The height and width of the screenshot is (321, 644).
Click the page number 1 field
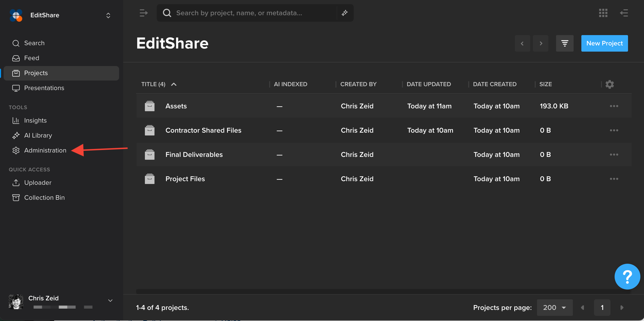602,308
